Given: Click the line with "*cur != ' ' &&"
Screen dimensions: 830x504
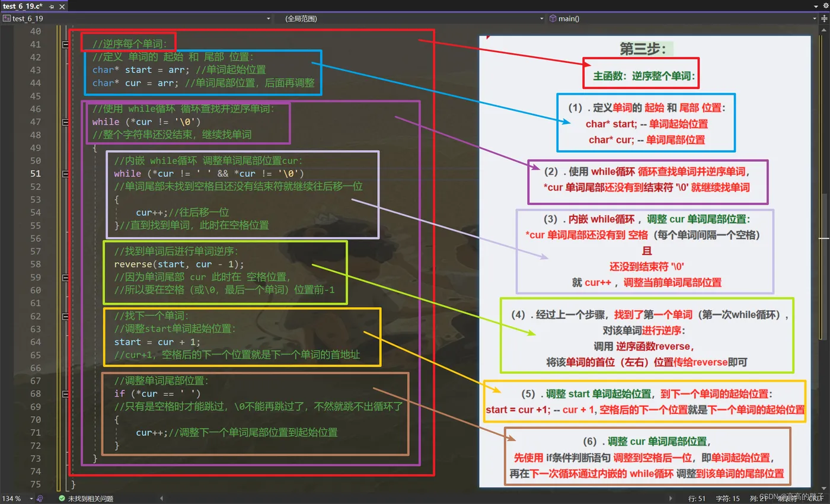Looking at the screenshot, I should tap(209, 174).
